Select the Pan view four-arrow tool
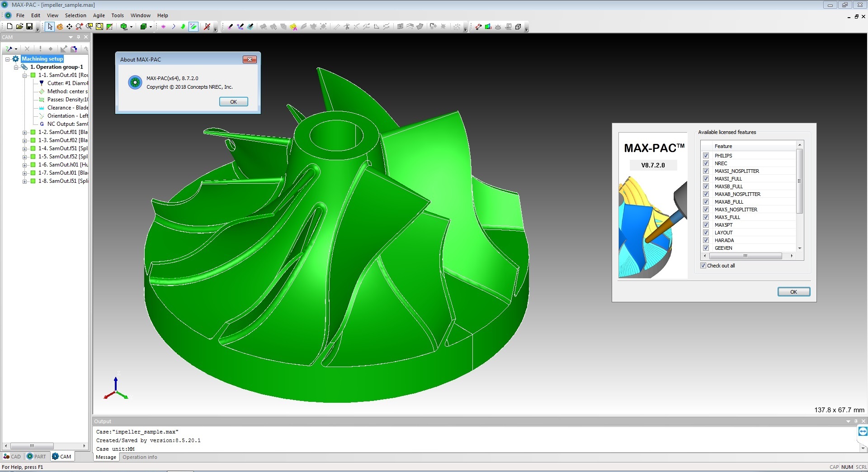 tap(70, 27)
